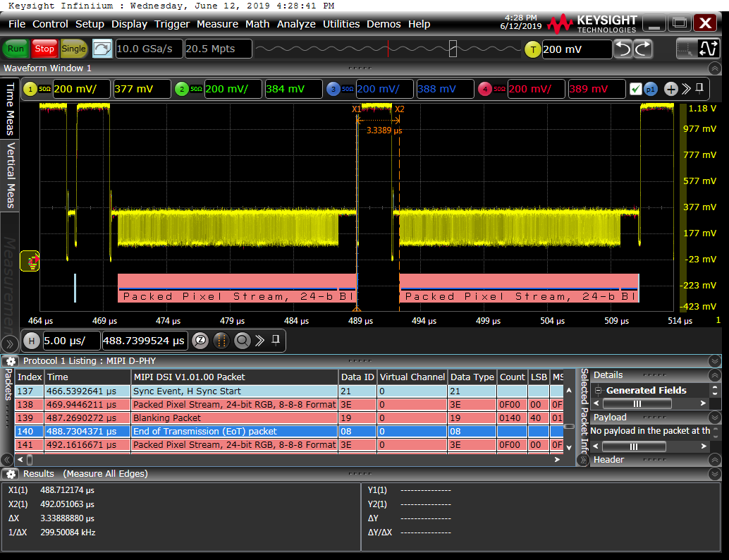Viewport: 729px width, 560px height.
Task: Expand more channel toolbar options
Action: point(686,89)
